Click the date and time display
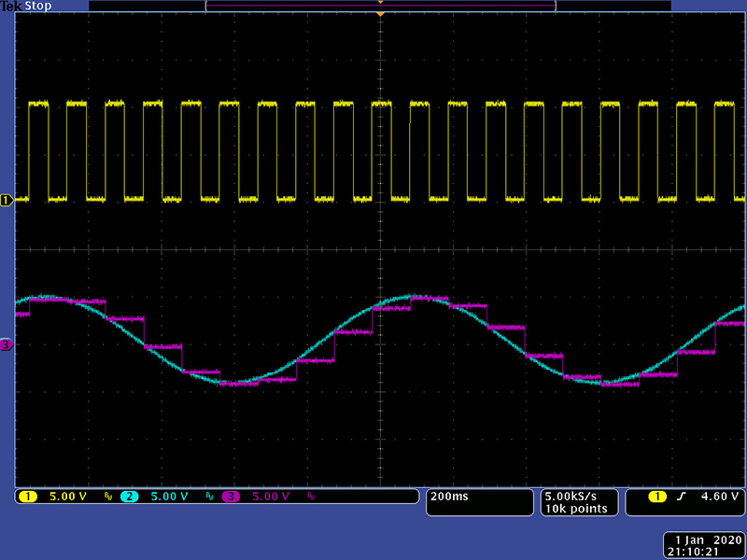Image resolution: width=747 pixels, height=560 pixels. click(705, 546)
